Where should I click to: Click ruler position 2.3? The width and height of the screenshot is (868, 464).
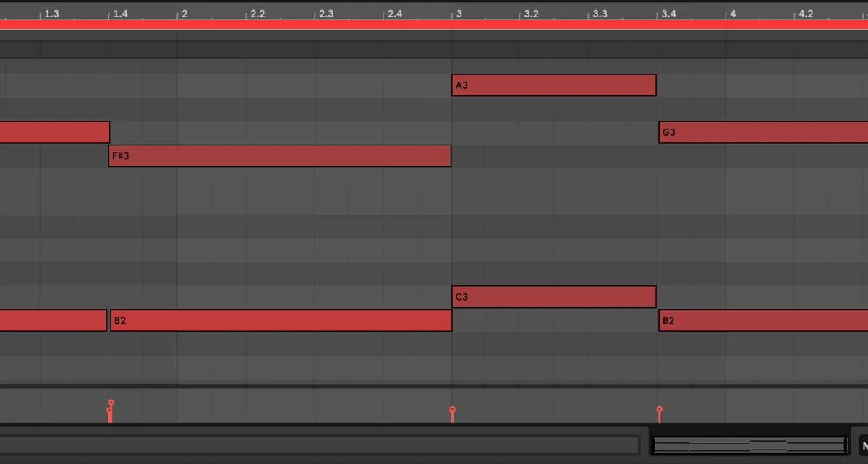coord(326,13)
